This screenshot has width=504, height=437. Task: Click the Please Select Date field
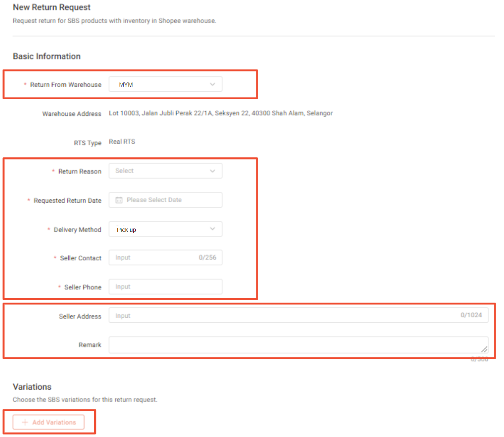pos(168,200)
